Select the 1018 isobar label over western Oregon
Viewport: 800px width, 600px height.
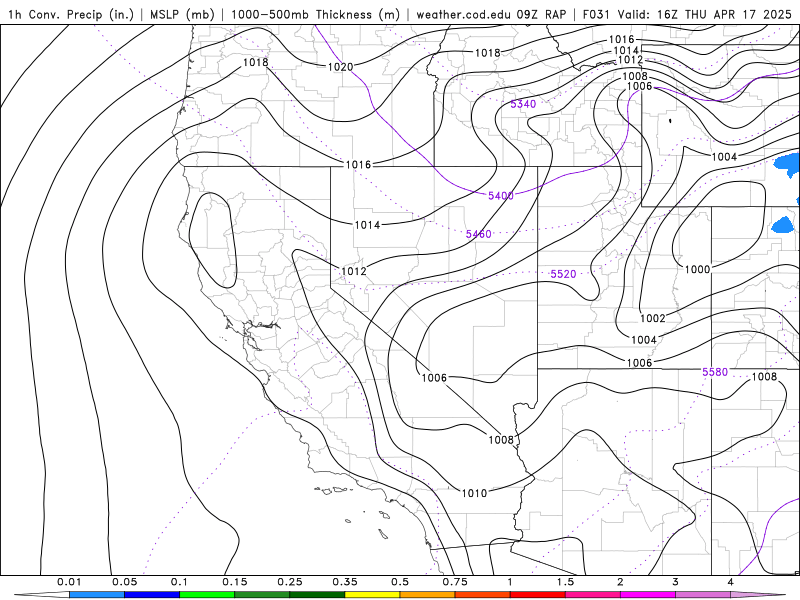(x=255, y=62)
